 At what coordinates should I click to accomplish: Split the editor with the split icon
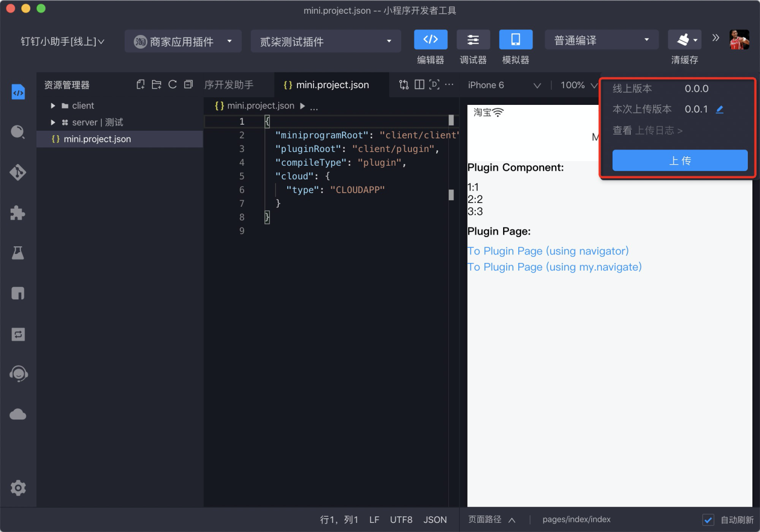(x=420, y=85)
